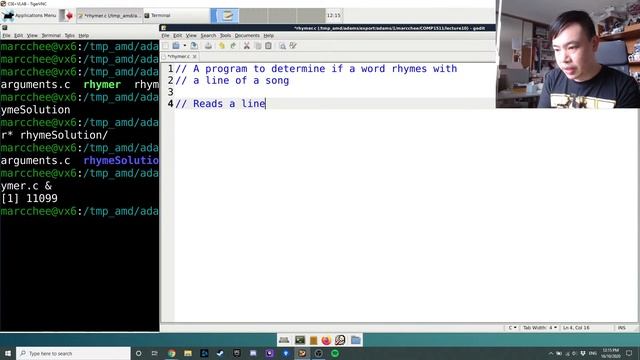Screen dimensions: 640x360
Task: Click the New document icon in gedit toolbar
Action: 166,46
